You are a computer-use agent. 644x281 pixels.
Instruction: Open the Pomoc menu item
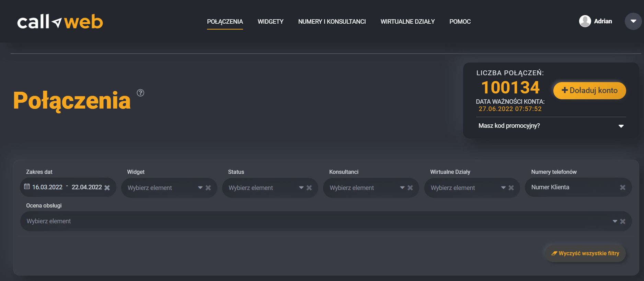point(460,22)
